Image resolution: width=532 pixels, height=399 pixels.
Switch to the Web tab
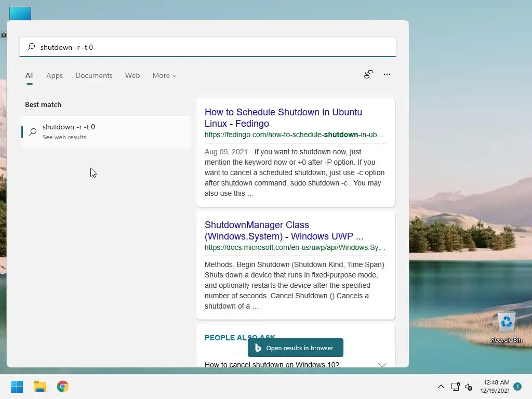click(132, 75)
